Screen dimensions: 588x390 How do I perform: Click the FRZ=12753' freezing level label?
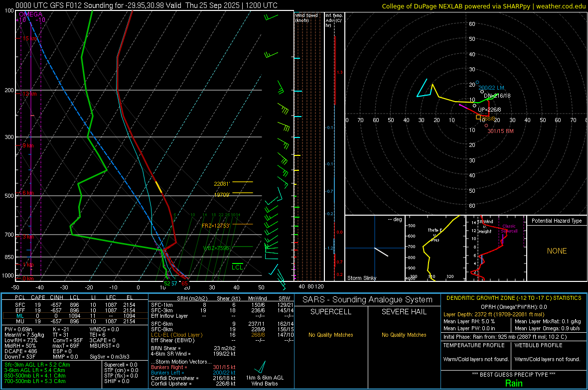point(215,226)
